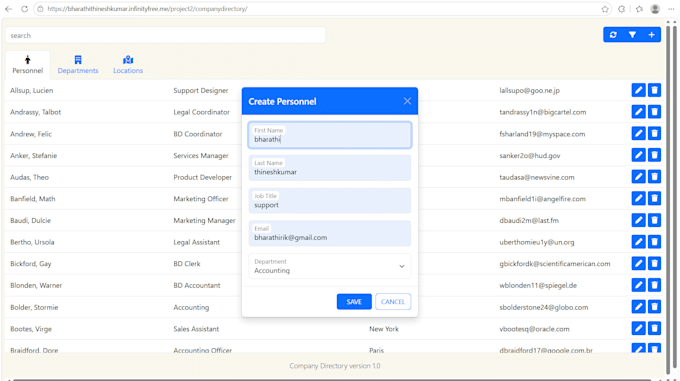Click the search box
The image size is (680, 381).
click(x=165, y=35)
